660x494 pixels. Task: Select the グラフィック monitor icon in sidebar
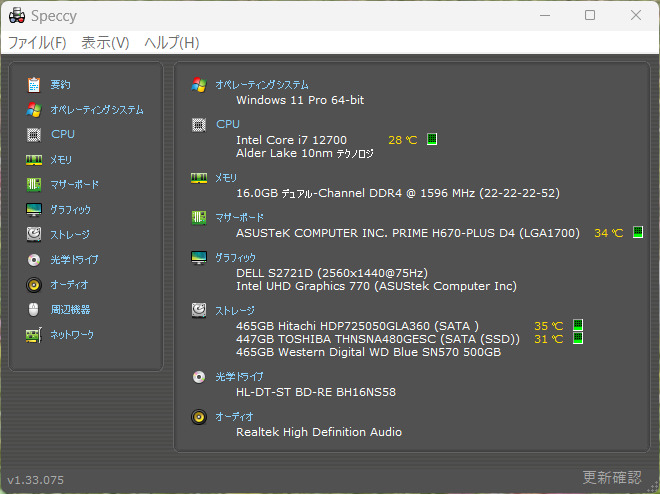click(x=34, y=210)
